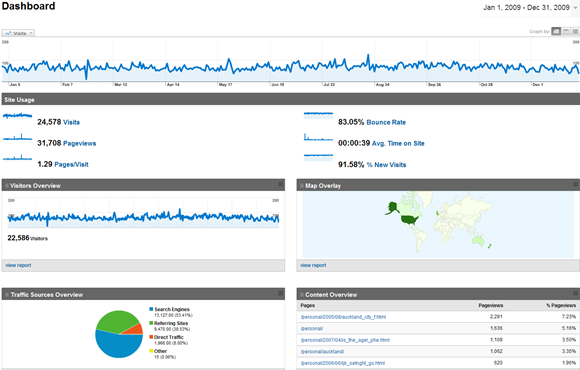Click view report under Map Overlay

pyautogui.click(x=313, y=265)
